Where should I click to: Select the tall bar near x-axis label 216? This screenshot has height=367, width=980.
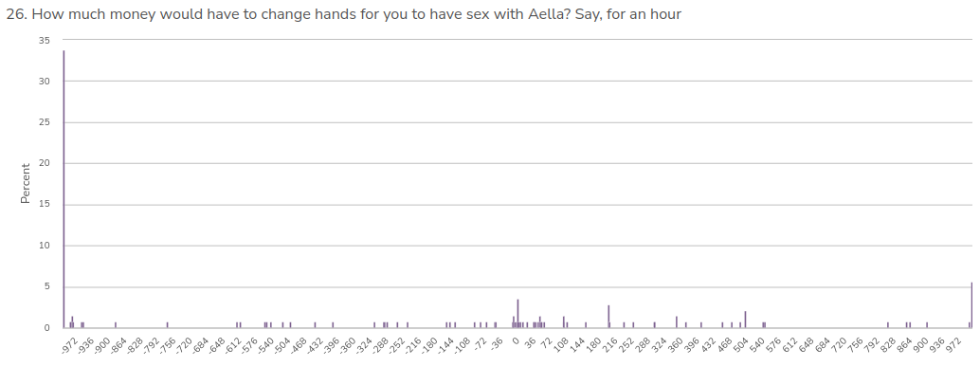pos(608,317)
